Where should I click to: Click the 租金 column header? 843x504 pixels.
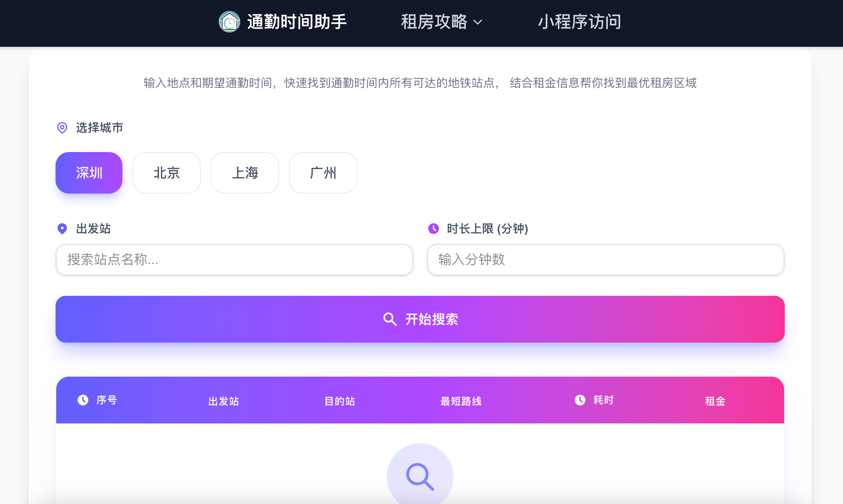click(x=715, y=401)
